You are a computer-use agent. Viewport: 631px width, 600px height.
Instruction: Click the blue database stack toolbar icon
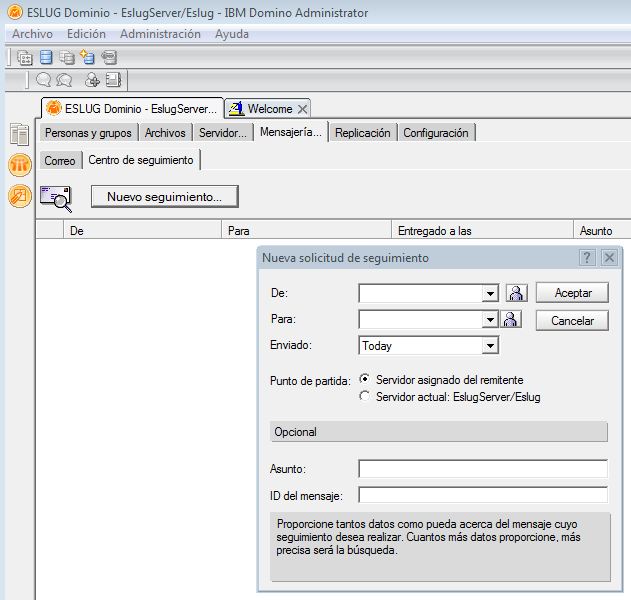tap(46, 57)
